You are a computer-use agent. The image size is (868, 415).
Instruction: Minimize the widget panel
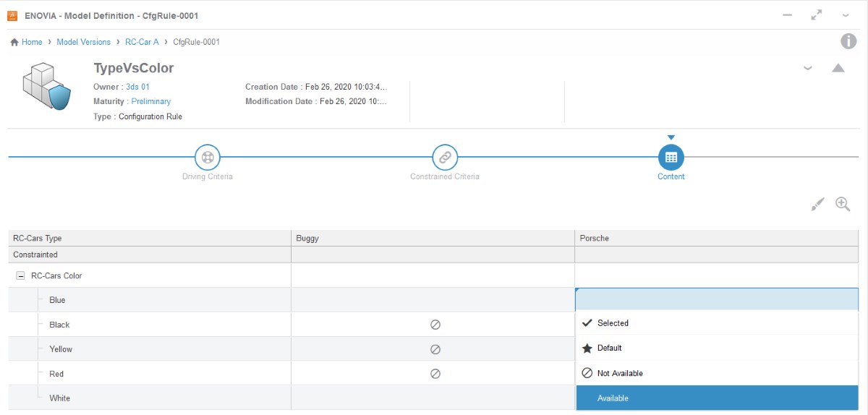[x=788, y=15]
